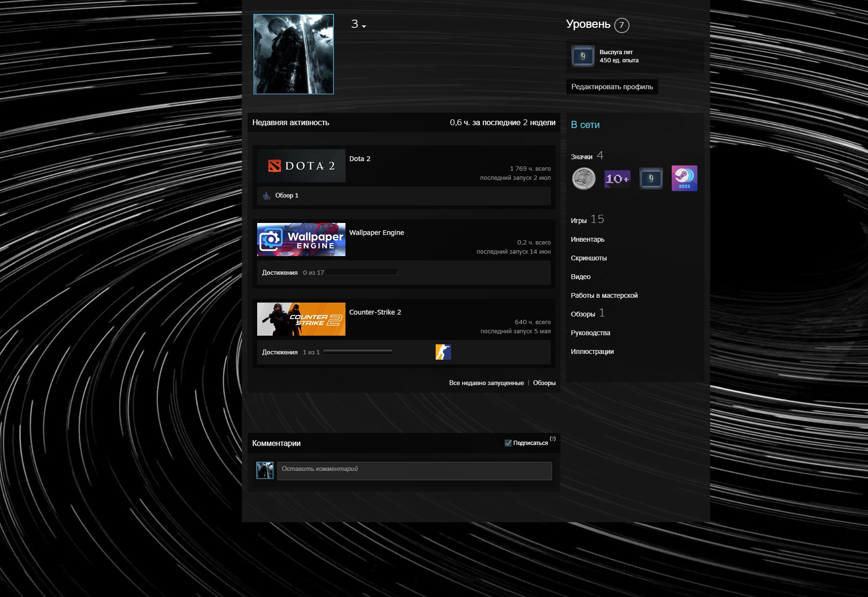
Task: Open Иллюстрации in the sidebar
Action: [592, 351]
